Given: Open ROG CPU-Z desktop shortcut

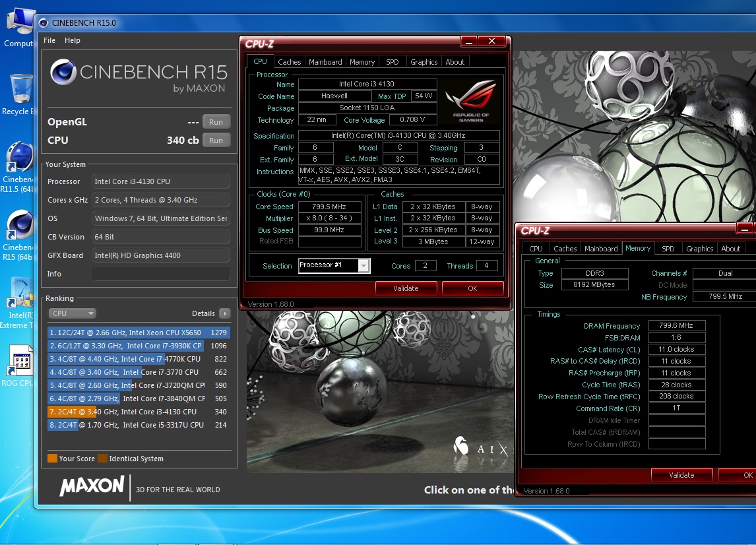Looking at the screenshot, I should [x=17, y=367].
